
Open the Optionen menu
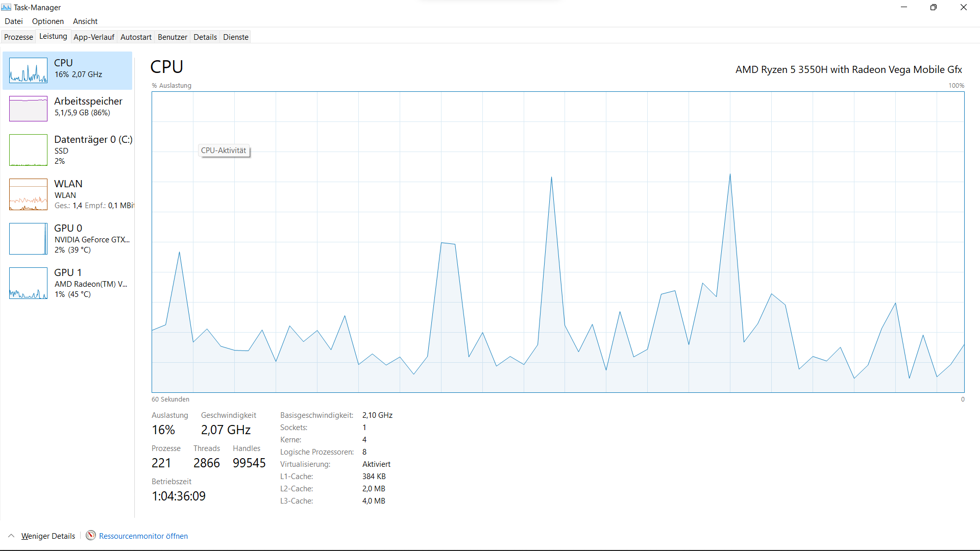click(x=48, y=21)
